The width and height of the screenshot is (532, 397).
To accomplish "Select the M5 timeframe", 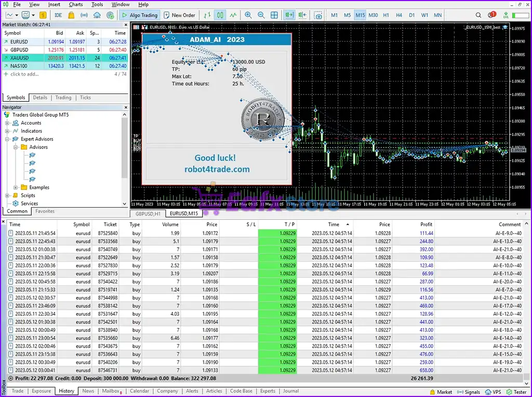I will click(x=347, y=15).
